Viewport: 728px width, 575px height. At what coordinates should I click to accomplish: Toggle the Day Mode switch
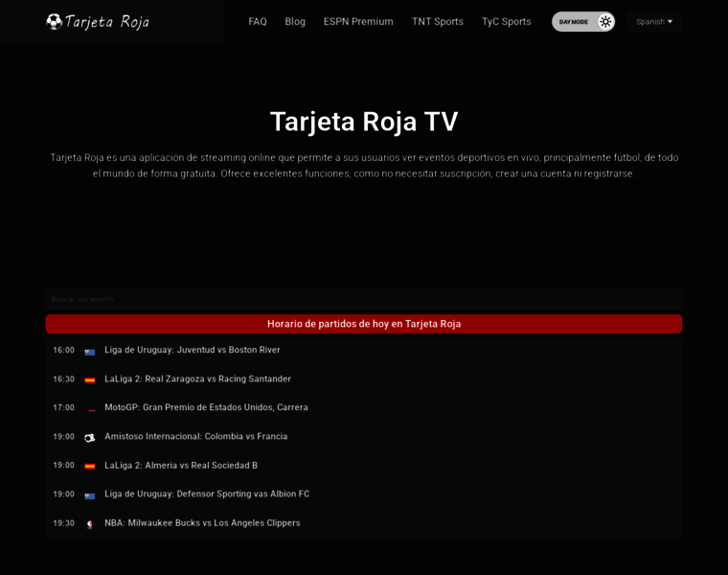click(x=582, y=21)
